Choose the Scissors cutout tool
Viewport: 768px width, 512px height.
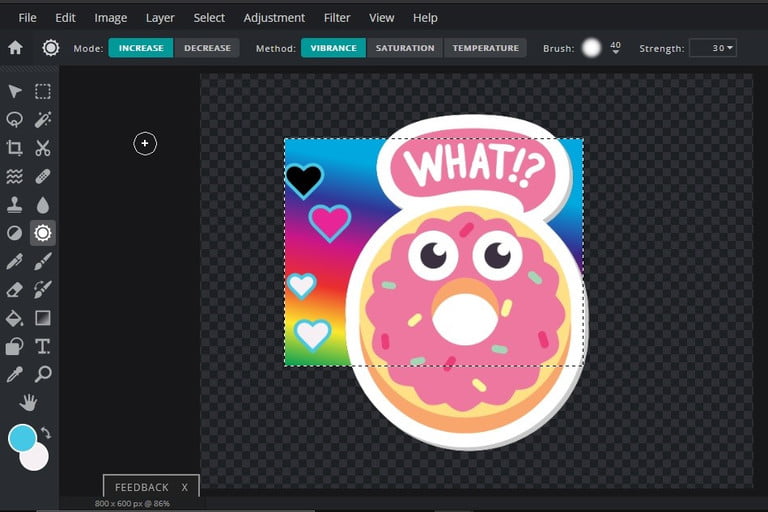pos(43,148)
